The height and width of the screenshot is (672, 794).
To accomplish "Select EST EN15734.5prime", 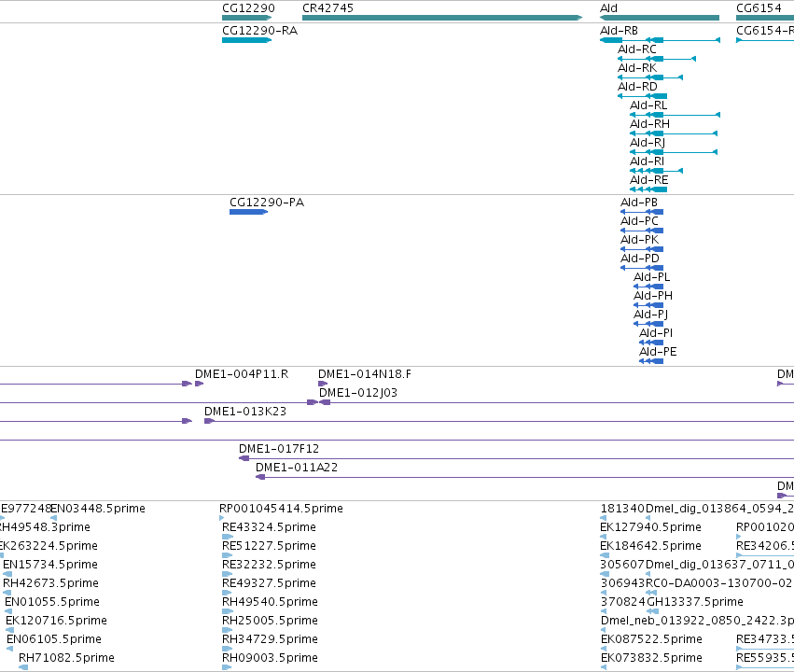I will tap(7, 574).
